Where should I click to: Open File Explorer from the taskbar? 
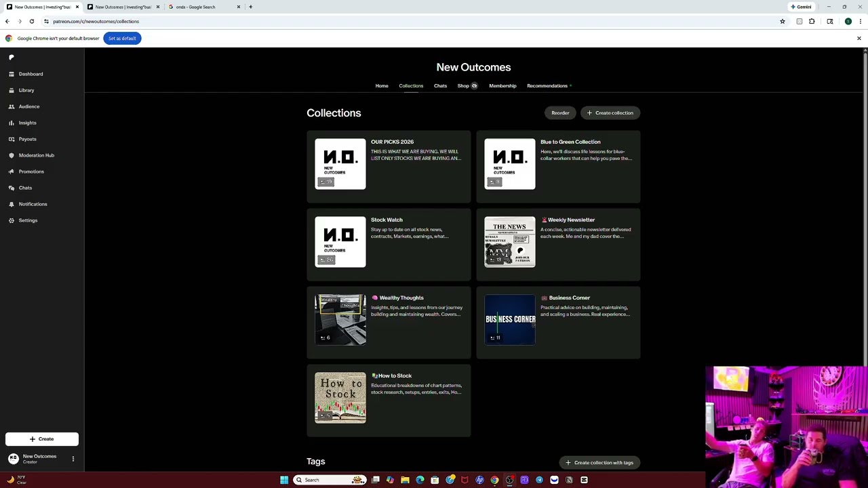[x=405, y=480]
